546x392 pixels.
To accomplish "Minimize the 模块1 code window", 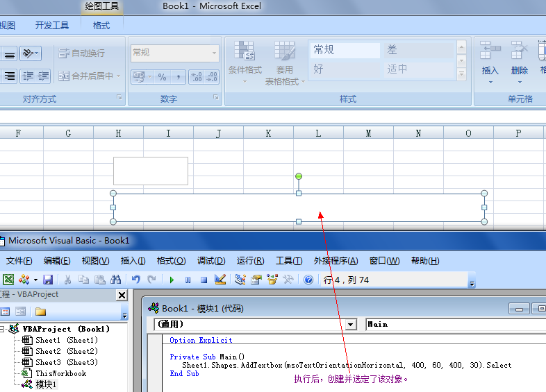I will tap(519, 309).
